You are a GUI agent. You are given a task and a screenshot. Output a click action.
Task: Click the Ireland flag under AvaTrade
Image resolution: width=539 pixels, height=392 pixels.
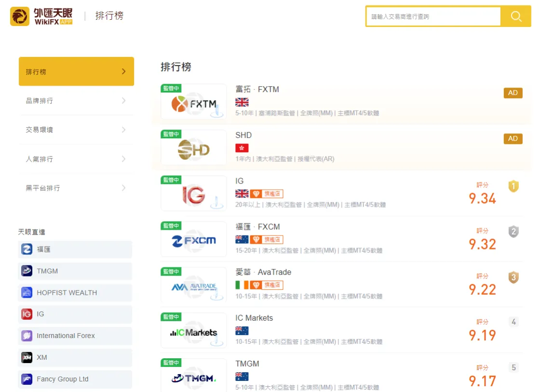pos(242,285)
